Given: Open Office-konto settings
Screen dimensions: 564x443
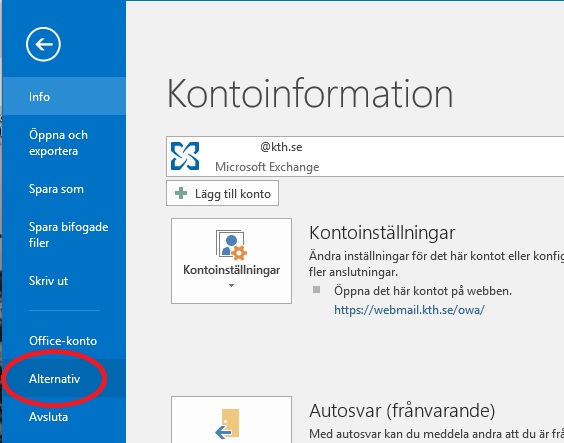Looking at the screenshot, I should click(x=64, y=341).
